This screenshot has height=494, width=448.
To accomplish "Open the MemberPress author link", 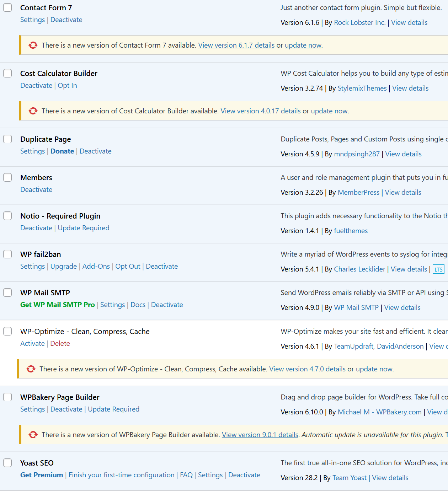I will click(358, 192).
